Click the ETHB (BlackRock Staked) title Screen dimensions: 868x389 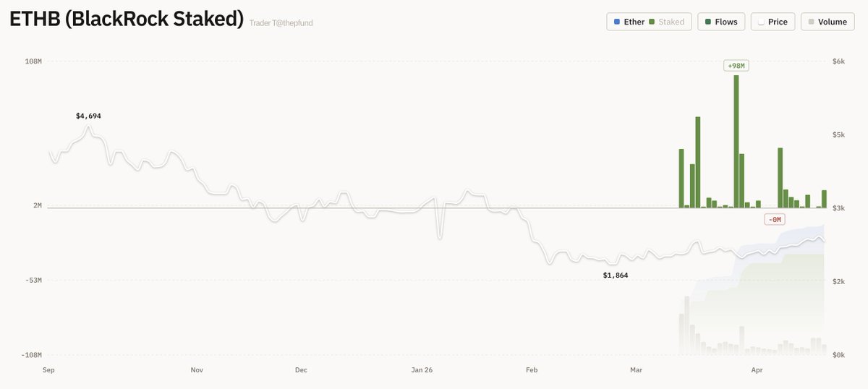point(126,20)
